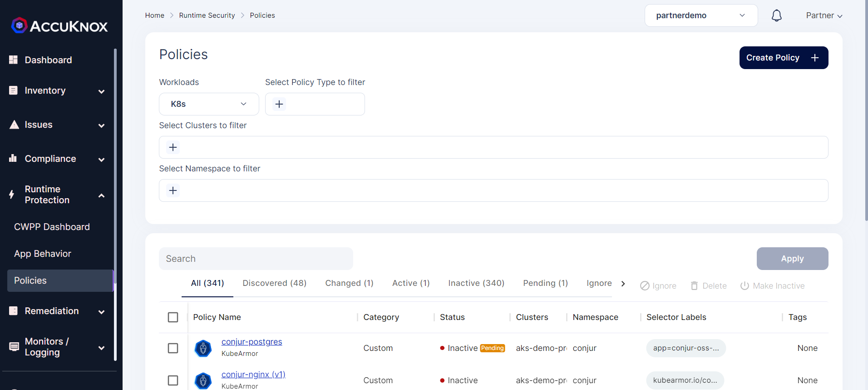The height and width of the screenshot is (390, 868).
Task: Check the conjur-postgres policy row
Action: pyautogui.click(x=173, y=348)
